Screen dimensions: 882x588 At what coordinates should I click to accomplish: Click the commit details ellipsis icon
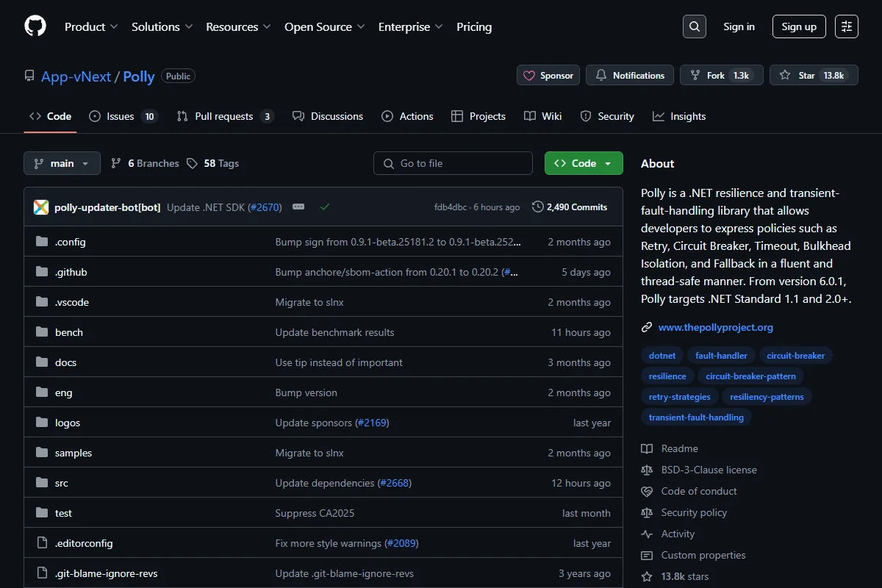tap(298, 207)
